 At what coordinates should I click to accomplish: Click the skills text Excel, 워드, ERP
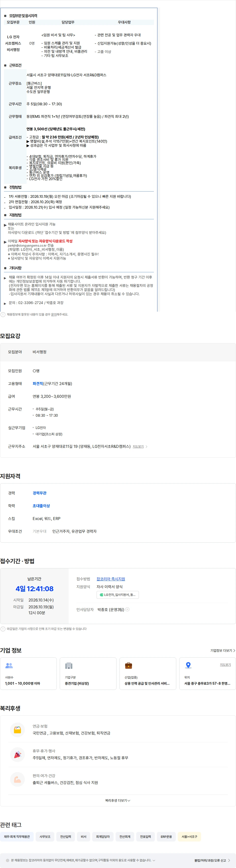(47, 519)
